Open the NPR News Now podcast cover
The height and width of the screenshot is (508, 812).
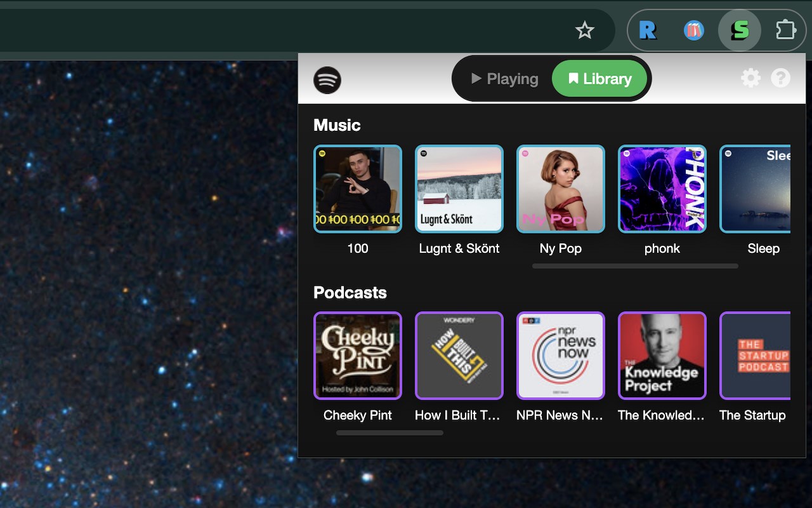[561, 356]
